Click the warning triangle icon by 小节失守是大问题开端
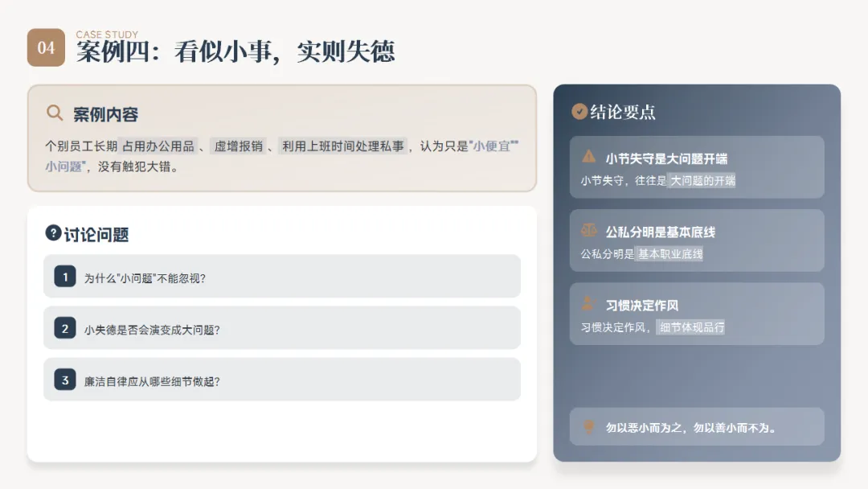The height and width of the screenshot is (489, 868). [x=588, y=157]
